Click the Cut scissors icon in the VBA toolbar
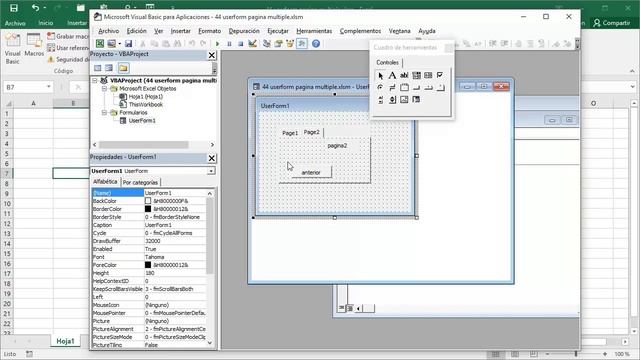The width and height of the screenshot is (640, 360). 142,43
